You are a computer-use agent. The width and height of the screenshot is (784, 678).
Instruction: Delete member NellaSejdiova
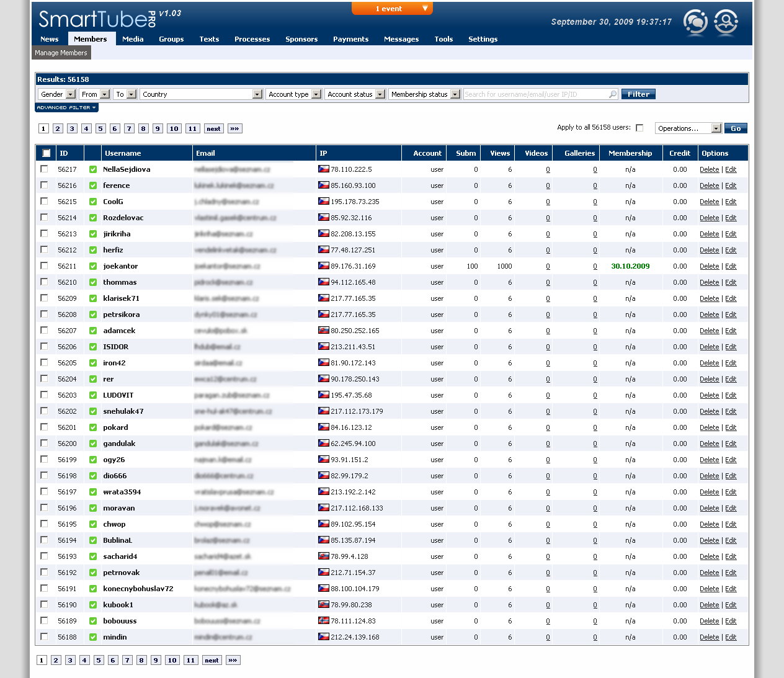coord(709,169)
